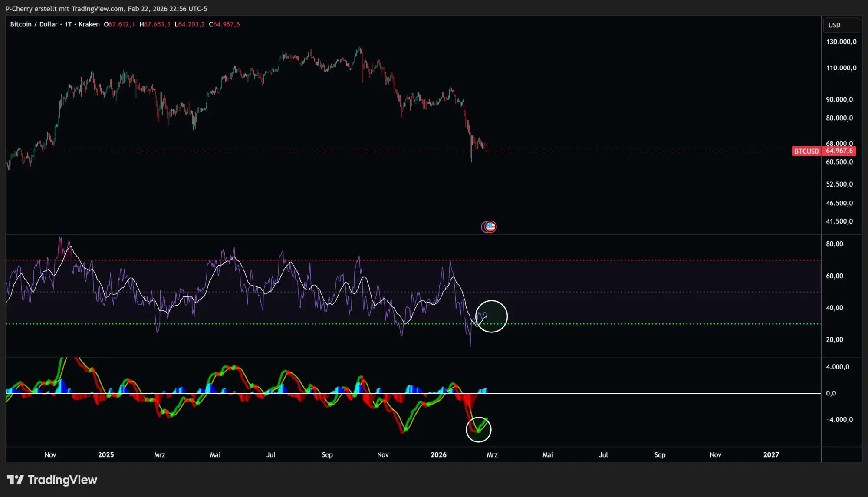Click the 2026 label on time axis
This screenshot has width=868, height=497.
(x=438, y=454)
